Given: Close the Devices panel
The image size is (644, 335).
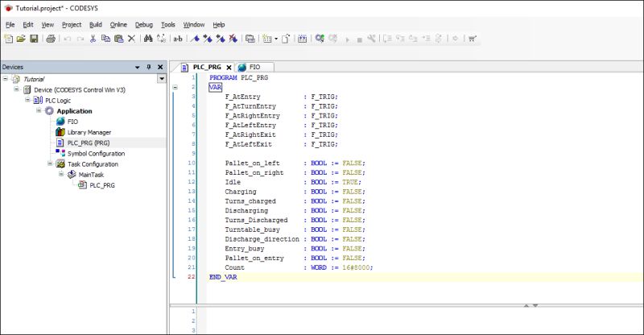Looking at the screenshot, I should click(160, 67).
